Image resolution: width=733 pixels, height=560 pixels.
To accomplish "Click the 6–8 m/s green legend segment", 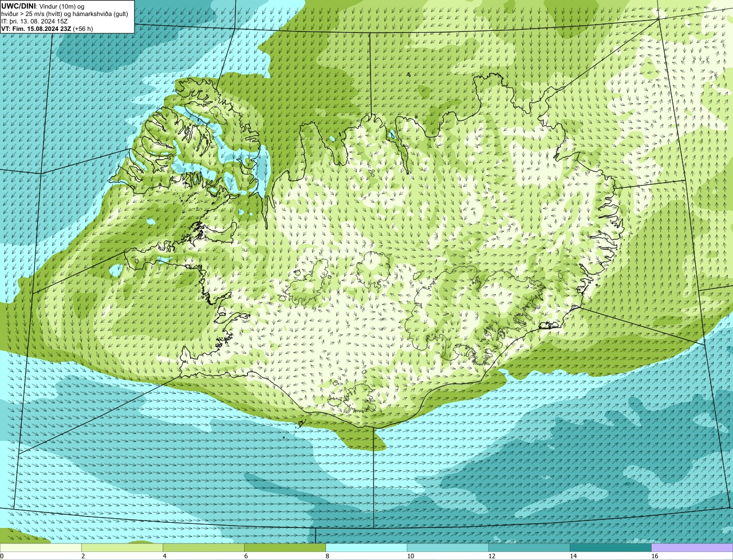I will point(285,547).
